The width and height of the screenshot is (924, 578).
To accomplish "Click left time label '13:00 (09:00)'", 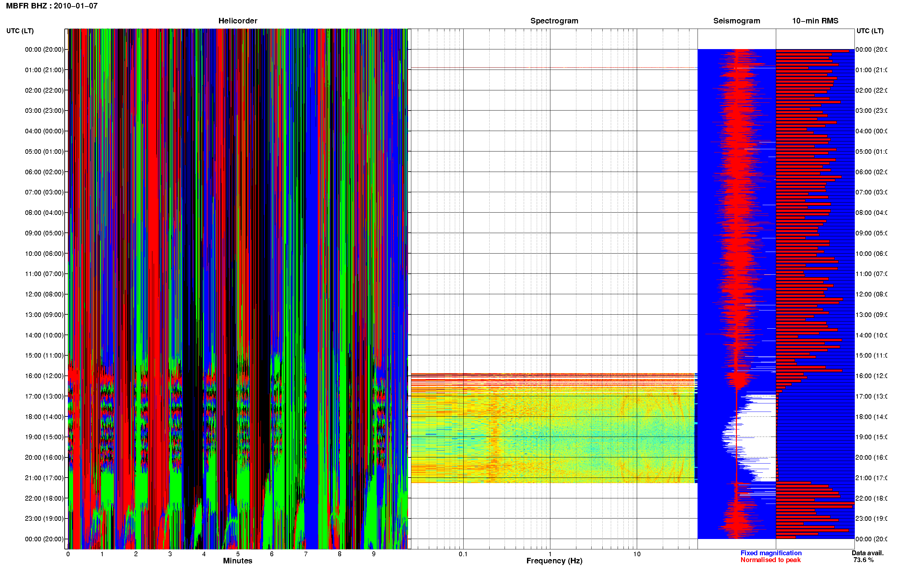I will tap(44, 315).
